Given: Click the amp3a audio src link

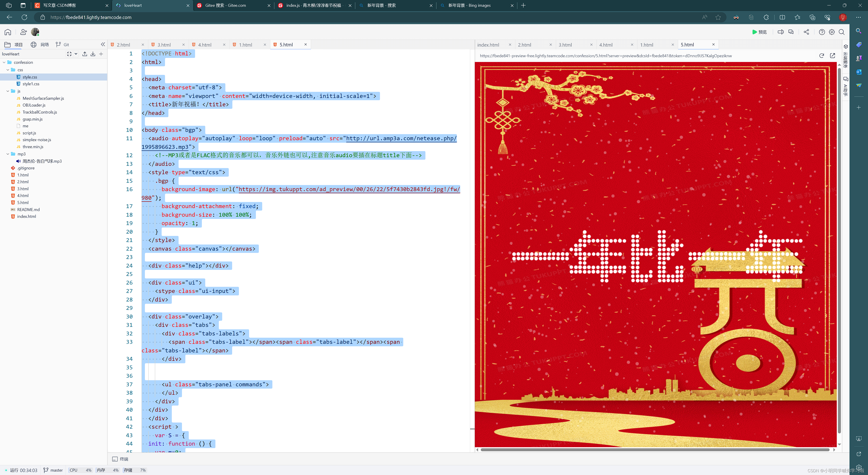Looking at the screenshot, I should (401, 138).
